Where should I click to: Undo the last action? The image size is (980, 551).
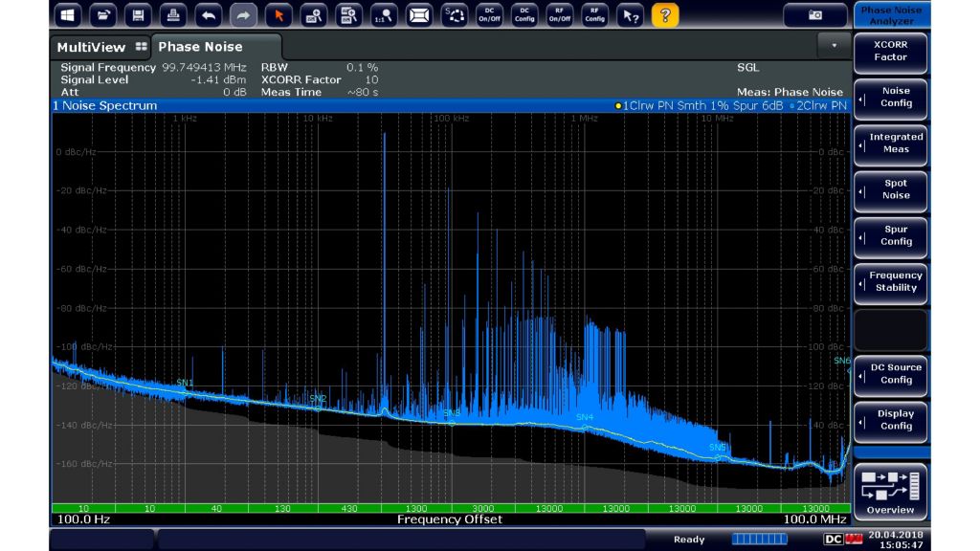coord(208,15)
